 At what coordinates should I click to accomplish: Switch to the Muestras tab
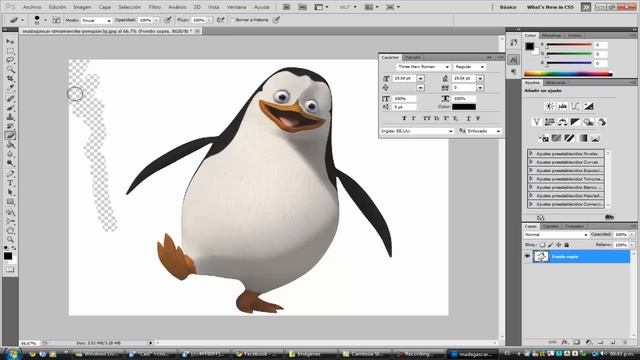pyautogui.click(x=551, y=36)
